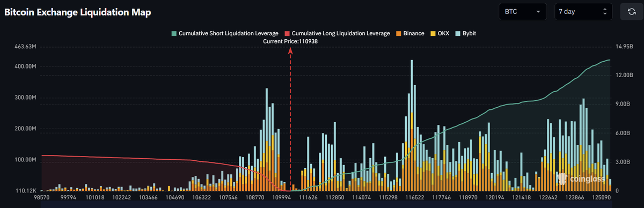Click the 200.00M left axis label
Screen dimensions: 644x208
pyautogui.click(x=25, y=129)
